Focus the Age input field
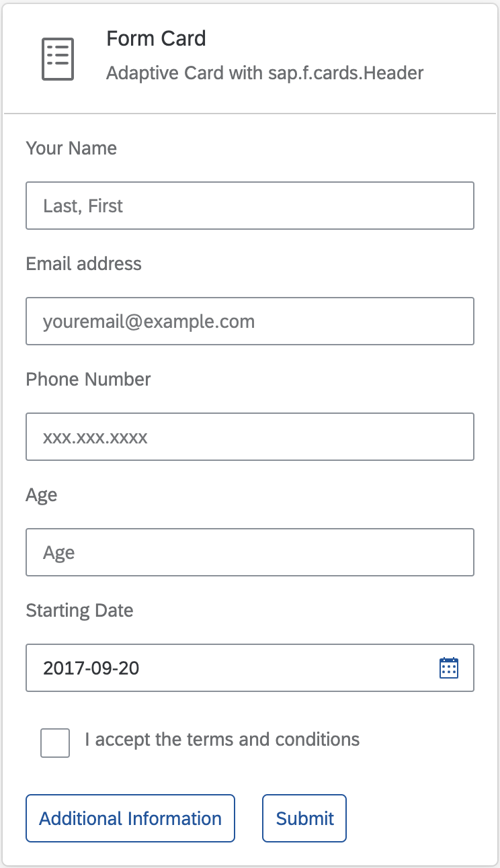The image size is (500, 868). click(250, 552)
